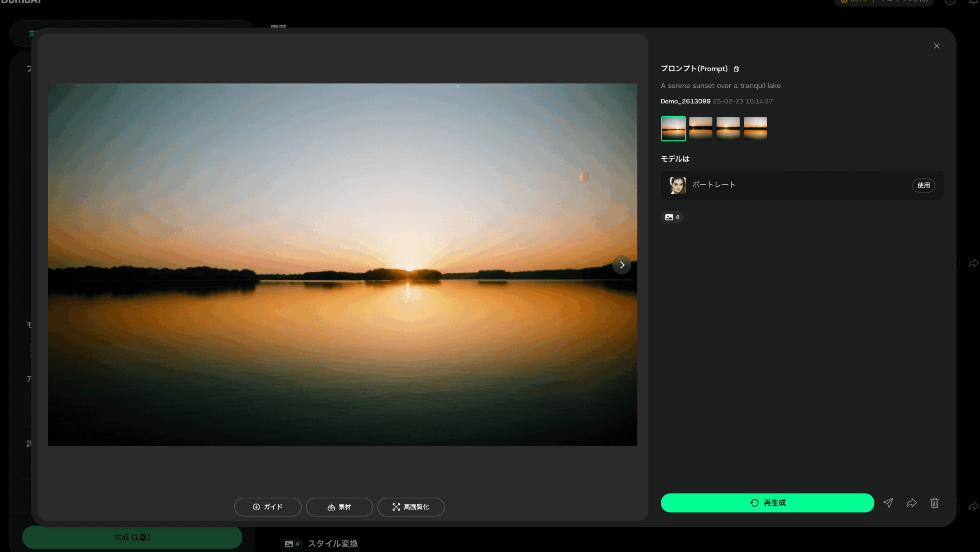Go to next image with arrow
The width and height of the screenshot is (980, 552).
point(622,265)
